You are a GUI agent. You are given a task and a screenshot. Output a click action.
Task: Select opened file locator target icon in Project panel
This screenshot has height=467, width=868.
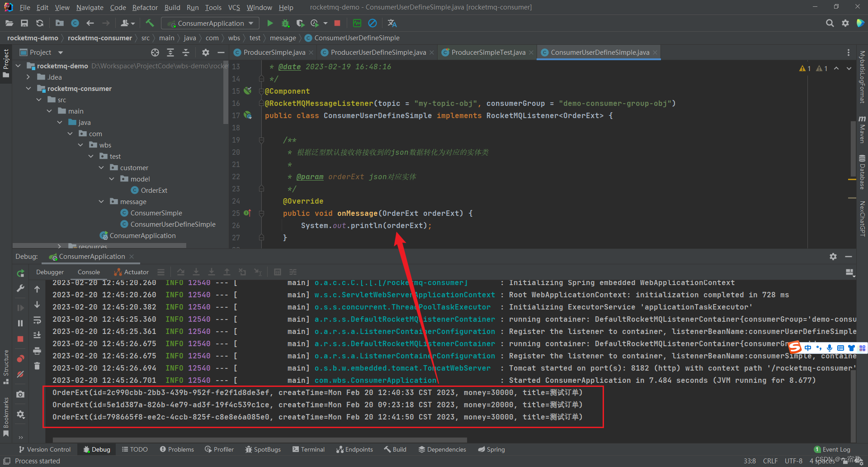[155, 52]
